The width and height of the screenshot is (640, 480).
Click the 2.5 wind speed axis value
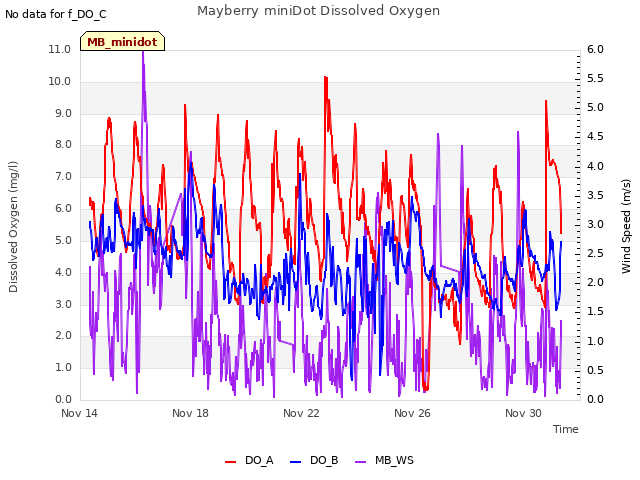coord(596,253)
